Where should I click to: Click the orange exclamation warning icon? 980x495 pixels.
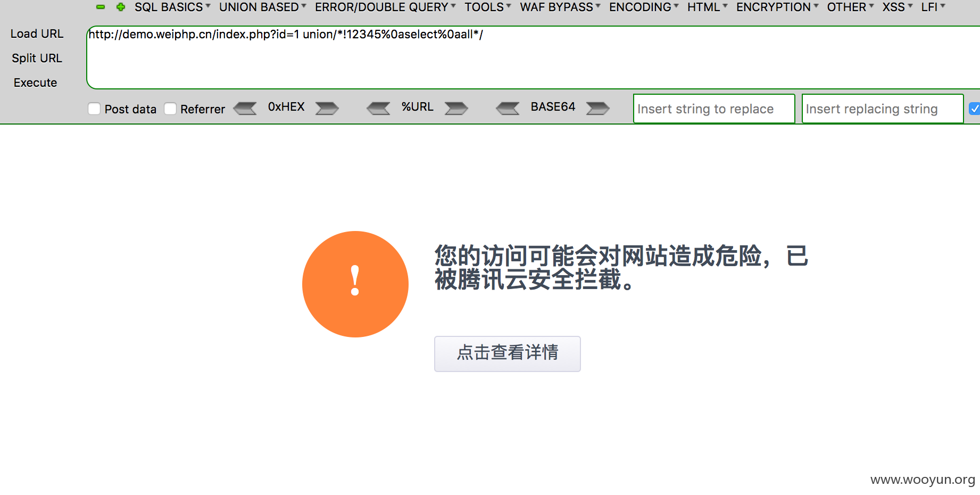tap(355, 284)
